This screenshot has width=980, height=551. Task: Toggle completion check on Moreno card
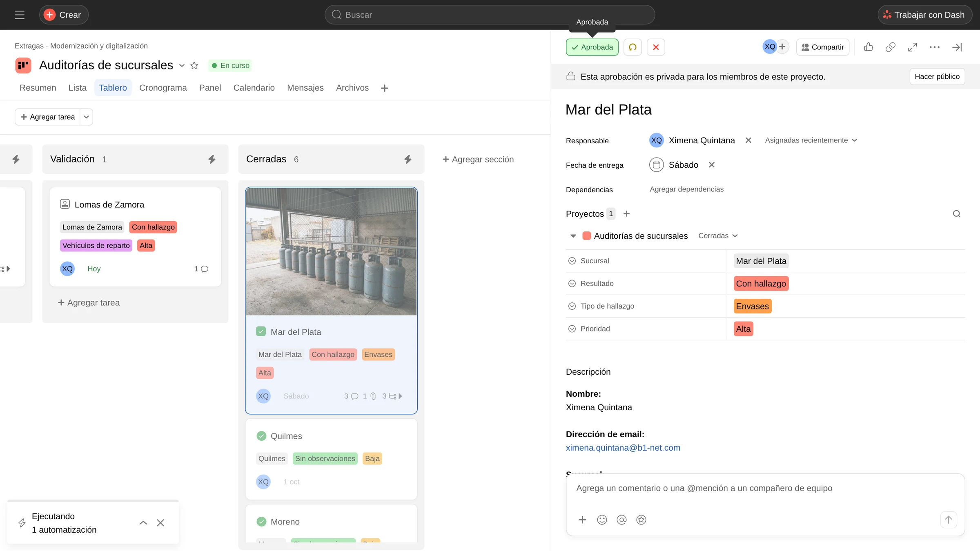pyautogui.click(x=261, y=522)
